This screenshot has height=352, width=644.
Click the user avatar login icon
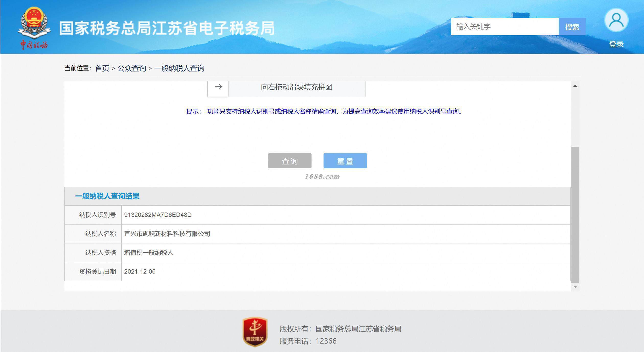point(616,20)
